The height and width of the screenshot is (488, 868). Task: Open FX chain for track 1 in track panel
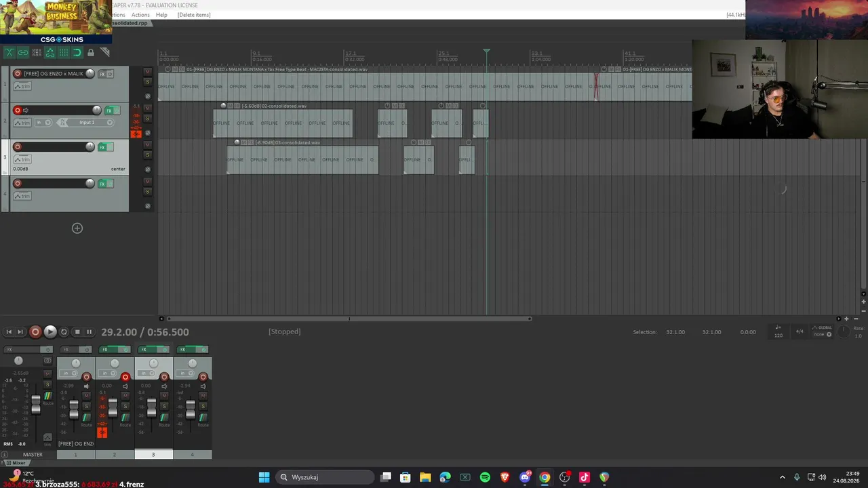(x=102, y=74)
